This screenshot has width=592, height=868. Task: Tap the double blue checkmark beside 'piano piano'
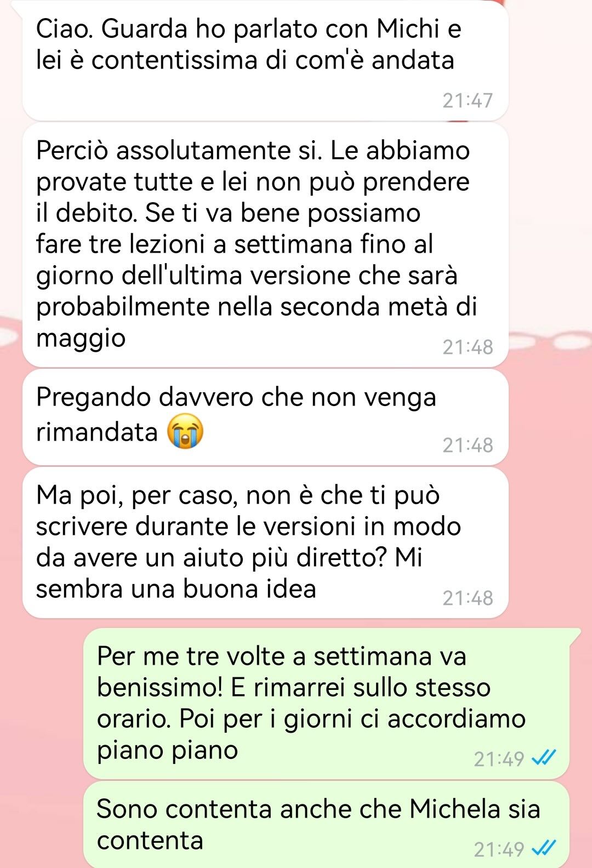pyautogui.click(x=544, y=758)
